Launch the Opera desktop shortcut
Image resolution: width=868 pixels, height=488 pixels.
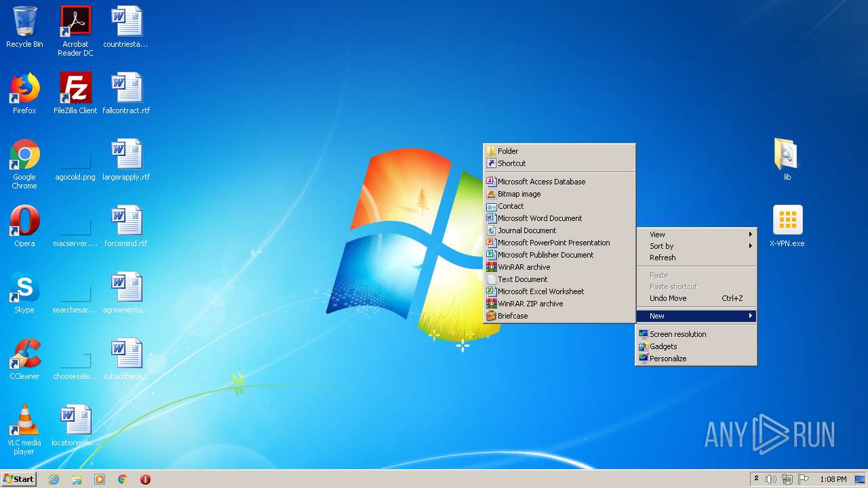(24, 226)
